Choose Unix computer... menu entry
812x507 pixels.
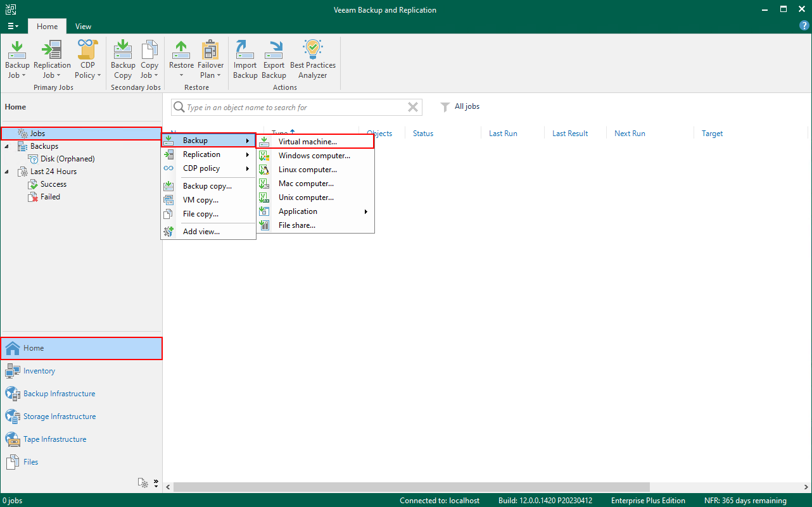tap(315, 197)
